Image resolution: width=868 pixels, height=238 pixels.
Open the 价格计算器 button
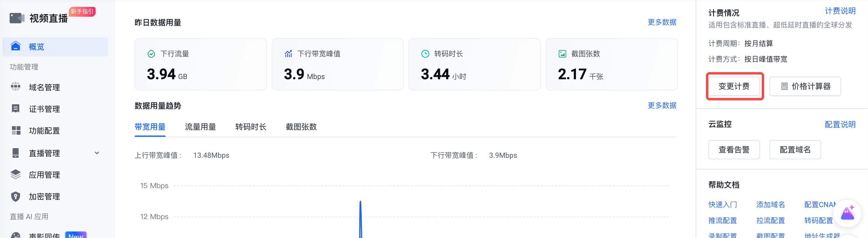(805, 87)
